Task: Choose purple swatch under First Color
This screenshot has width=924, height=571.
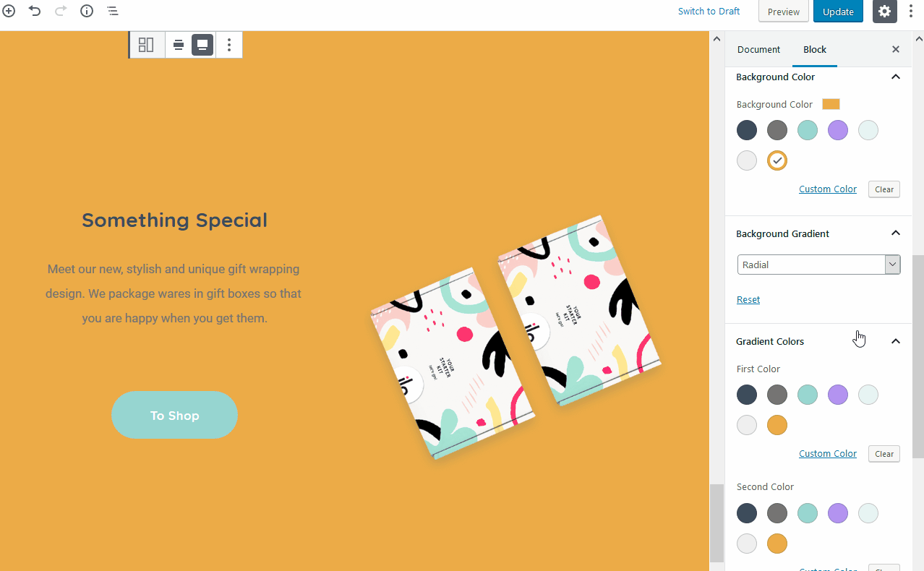Action: [838, 395]
